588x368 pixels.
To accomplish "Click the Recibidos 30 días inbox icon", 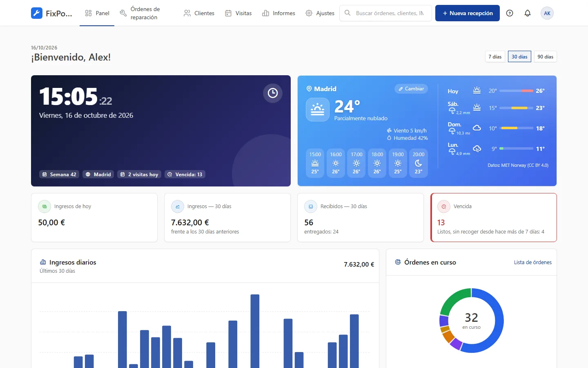I will pos(311,206).
